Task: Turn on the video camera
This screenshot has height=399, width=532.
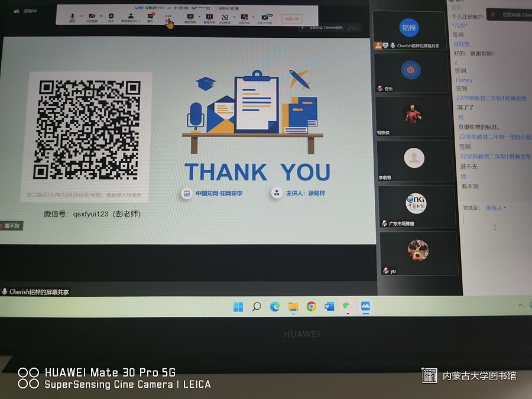Action: [x=92, y=17]
